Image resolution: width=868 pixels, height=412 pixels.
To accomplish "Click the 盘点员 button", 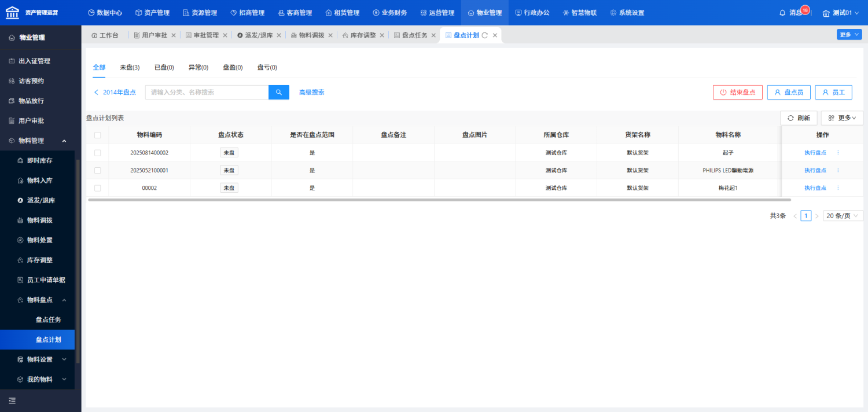I will pyautogui.click(x=789, y=92).
